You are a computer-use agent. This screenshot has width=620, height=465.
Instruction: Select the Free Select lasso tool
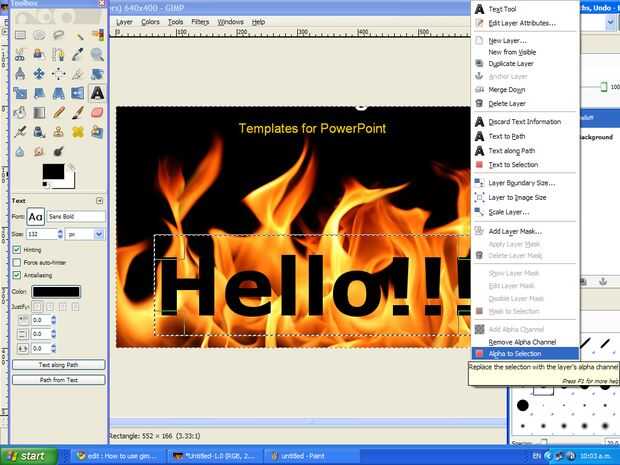tap(59, 35)
